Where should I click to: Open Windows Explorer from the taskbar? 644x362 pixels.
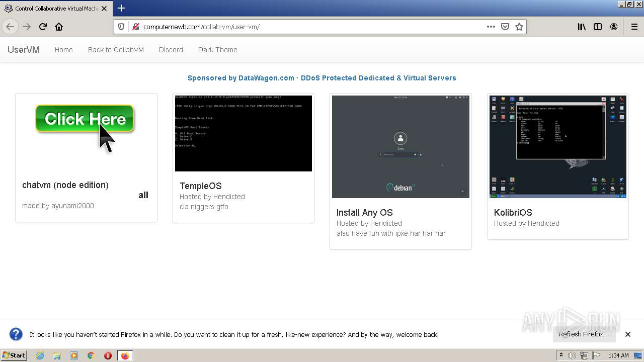click(57, 355)
